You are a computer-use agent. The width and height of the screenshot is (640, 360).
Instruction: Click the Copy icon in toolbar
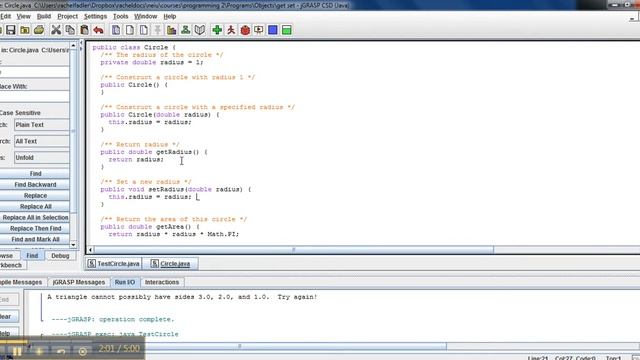coord(70,30)
